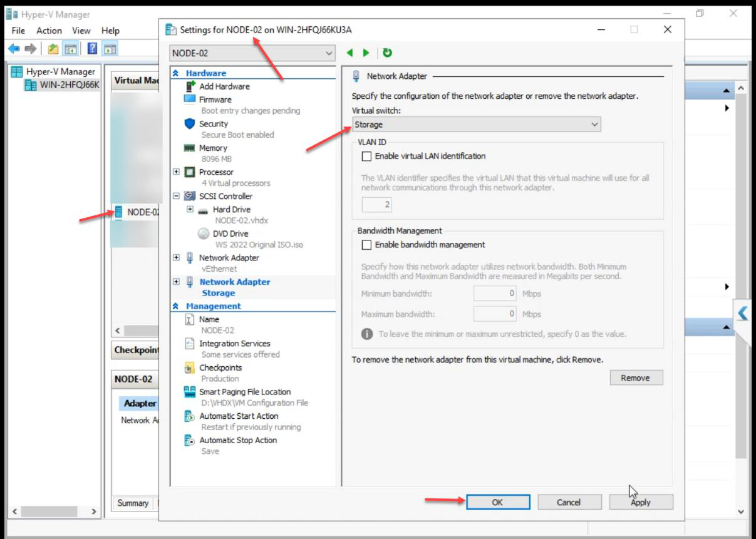Click the Show/Hide Action Pane toolbar icon

coord(111,48)
